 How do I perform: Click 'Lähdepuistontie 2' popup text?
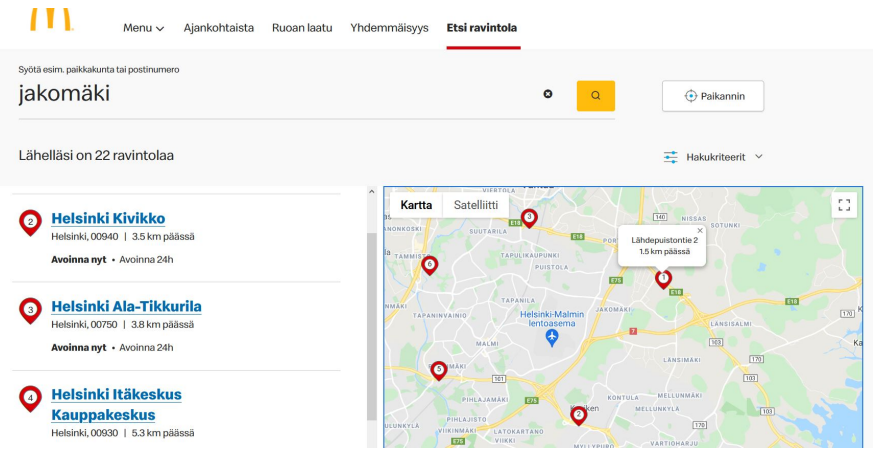664,240
